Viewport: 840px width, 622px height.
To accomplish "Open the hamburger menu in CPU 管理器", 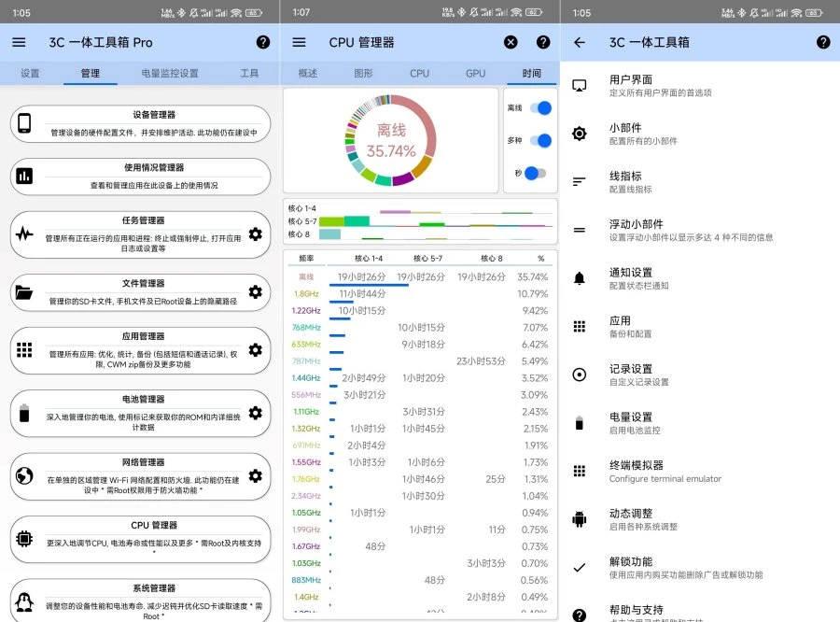I will (x=299, y=42).
